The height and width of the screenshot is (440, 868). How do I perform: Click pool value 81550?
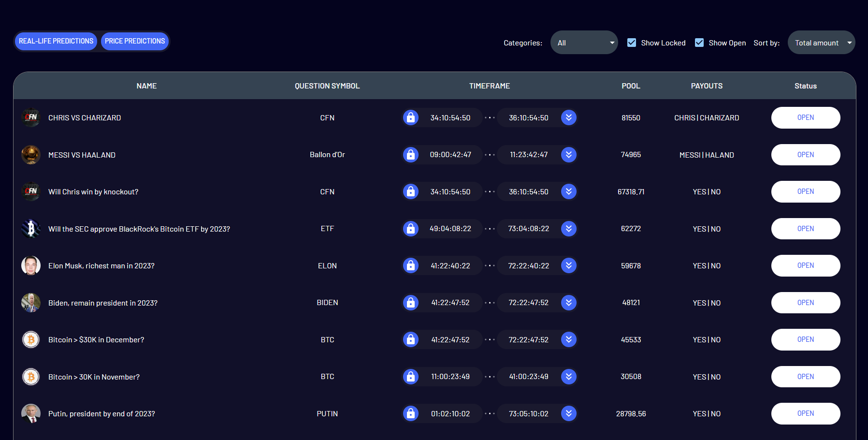tap(631, 118)
